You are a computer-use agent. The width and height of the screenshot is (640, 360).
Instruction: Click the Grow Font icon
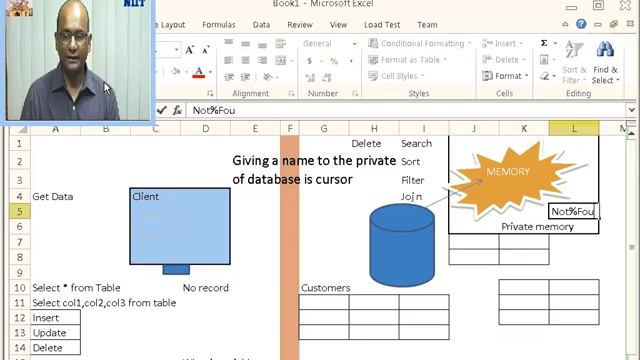point(189,50)
